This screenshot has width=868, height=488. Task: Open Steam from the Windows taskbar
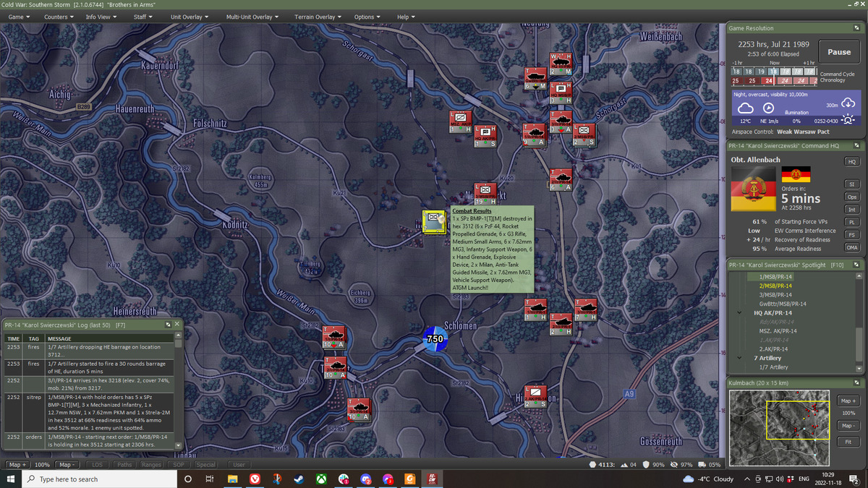point(299,479)
